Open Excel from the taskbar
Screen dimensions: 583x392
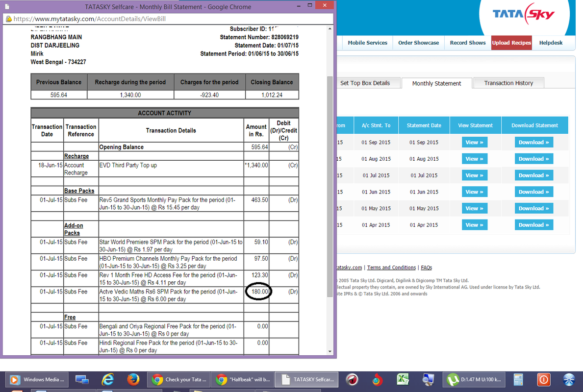(403, 379)
